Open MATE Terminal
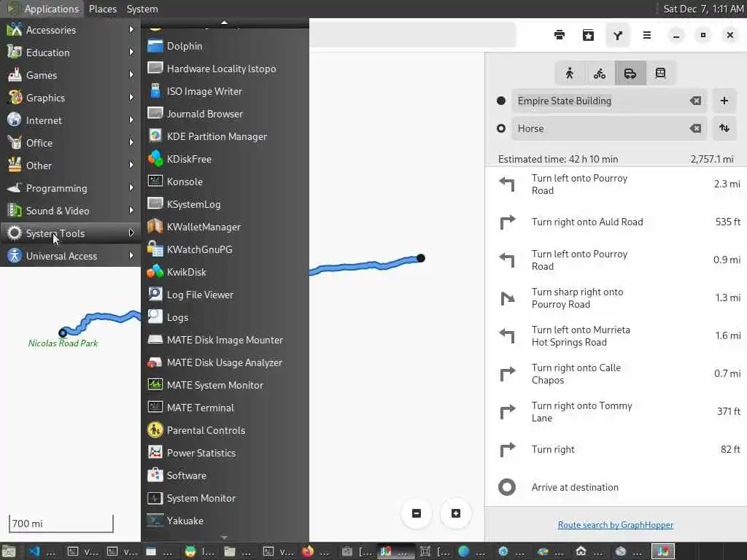This screenshot has height=560, width=747. tap(225, 408)
